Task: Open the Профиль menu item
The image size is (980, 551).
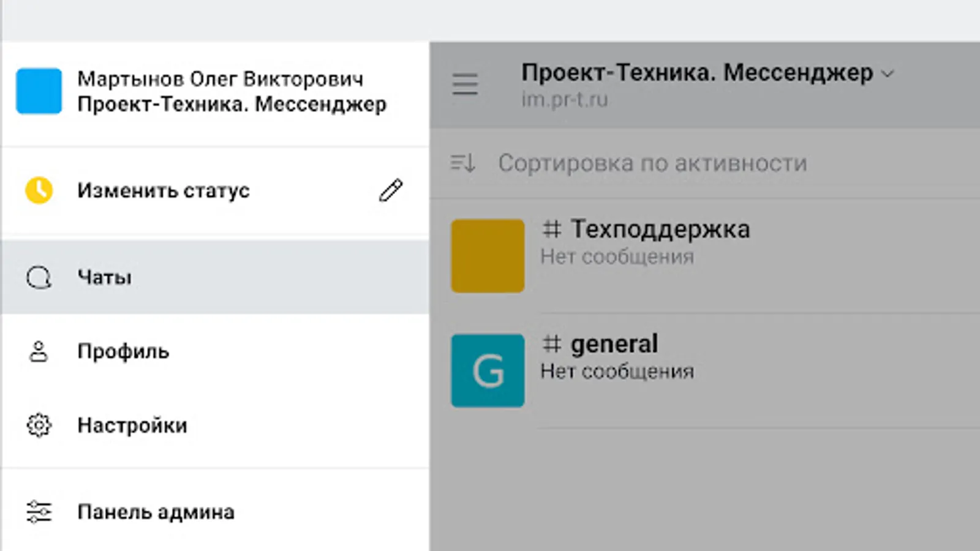Action: tap(123, 351)
